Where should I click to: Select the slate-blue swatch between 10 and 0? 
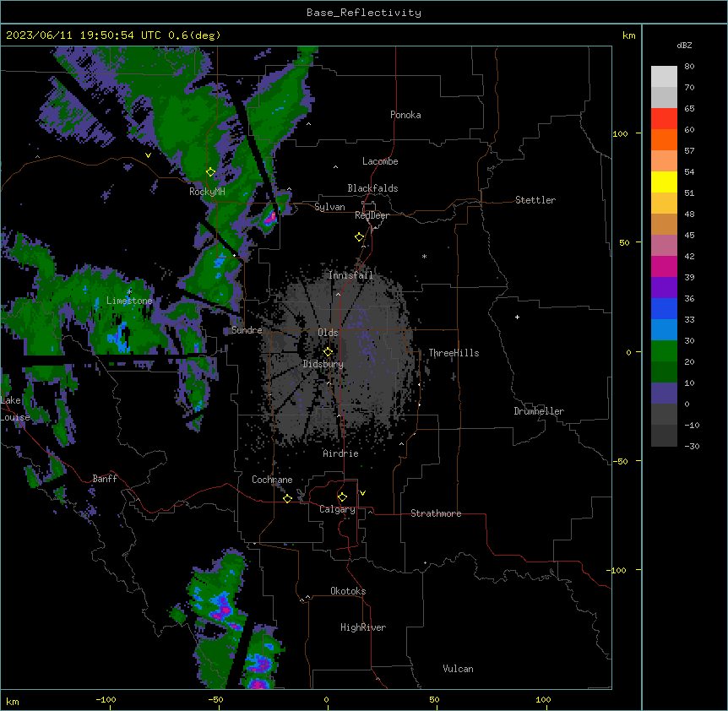pos(664,393)
